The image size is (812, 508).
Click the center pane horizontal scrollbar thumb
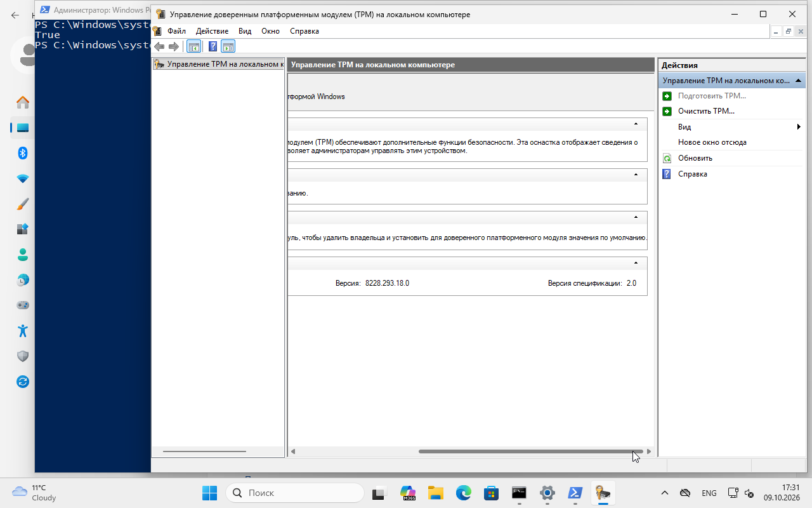coord(530,451)
